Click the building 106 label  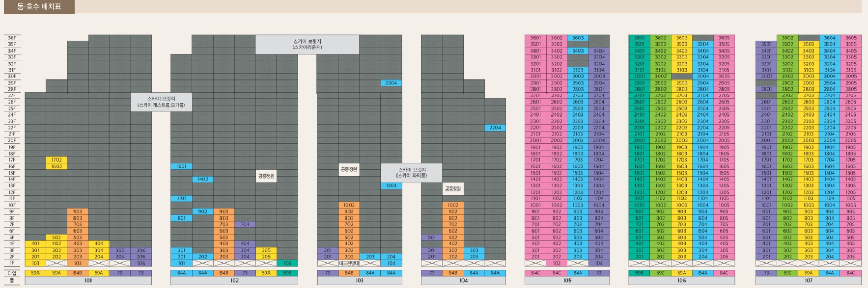682,281
